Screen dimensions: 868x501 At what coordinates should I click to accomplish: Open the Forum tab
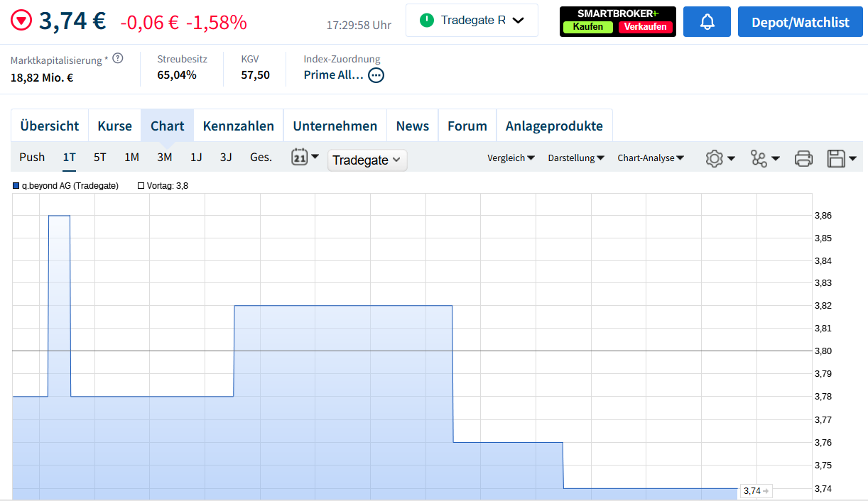click(467, 126)
